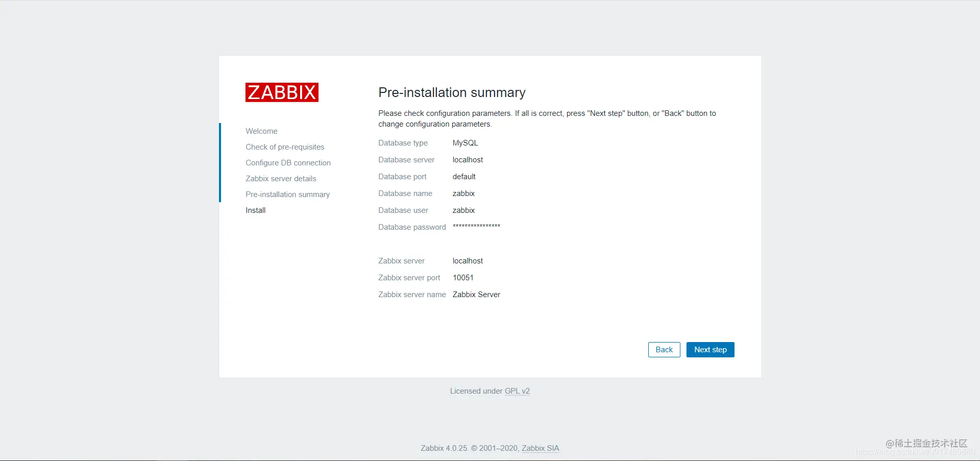The width and height of the screenshot is (980, 461).
Task: Select Configure DB connection step
Action: 288,163
